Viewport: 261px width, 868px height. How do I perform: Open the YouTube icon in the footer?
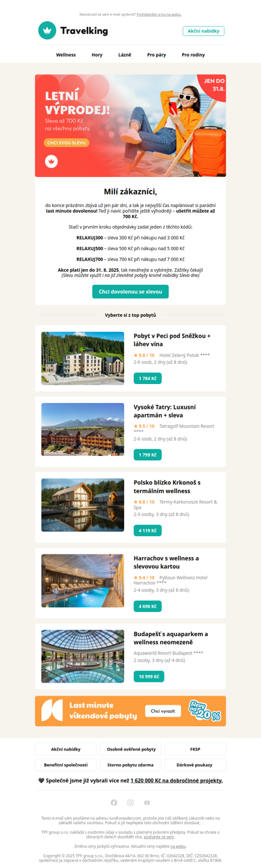(x=147, y=803)
